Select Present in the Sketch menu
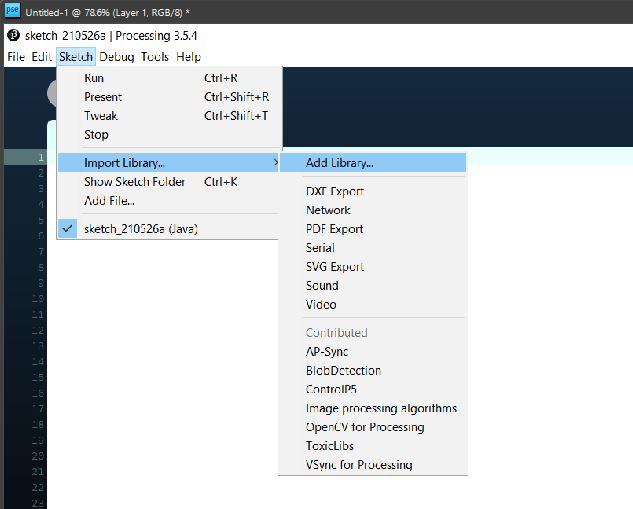 pos(169,97)
